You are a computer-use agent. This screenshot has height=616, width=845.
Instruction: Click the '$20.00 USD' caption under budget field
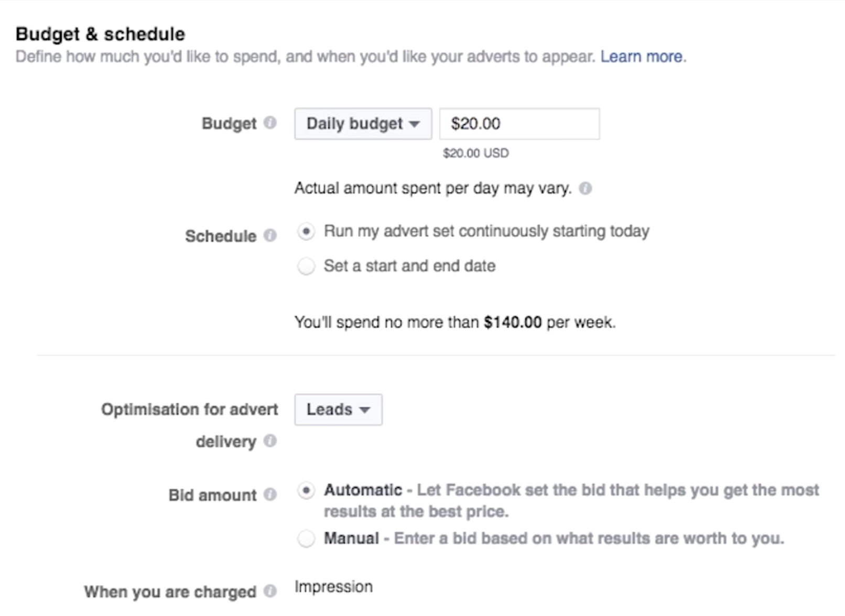pyautogui.click(x=475, y=153)
